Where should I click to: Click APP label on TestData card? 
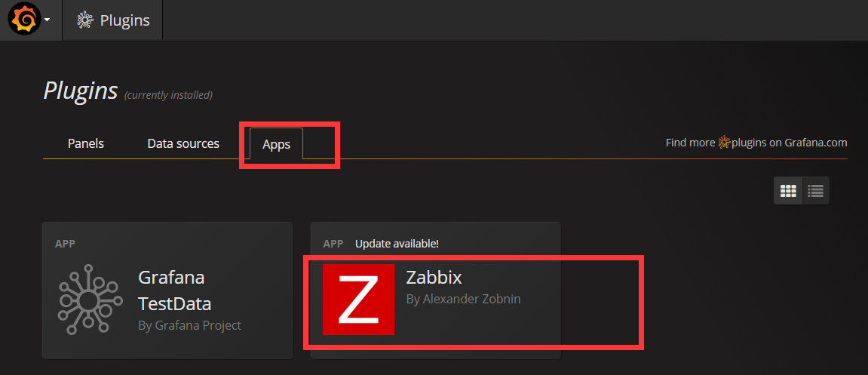pos(66,244)
